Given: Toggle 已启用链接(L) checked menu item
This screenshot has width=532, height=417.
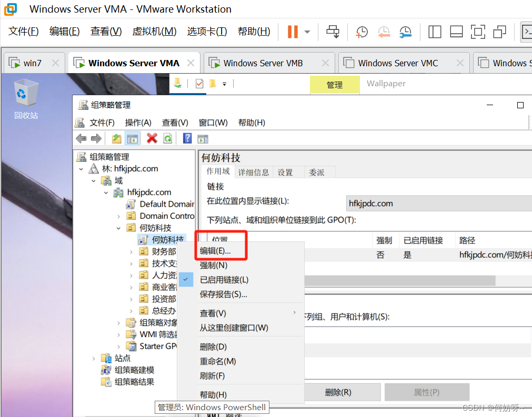Looking at the screenshot, I should [x=224, y=280].
